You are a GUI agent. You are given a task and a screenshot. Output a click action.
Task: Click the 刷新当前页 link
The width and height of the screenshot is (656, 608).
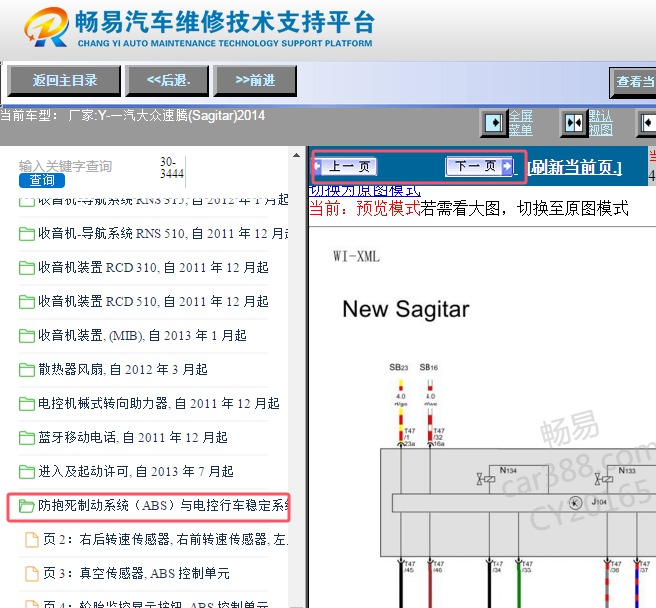click(575, 167)
